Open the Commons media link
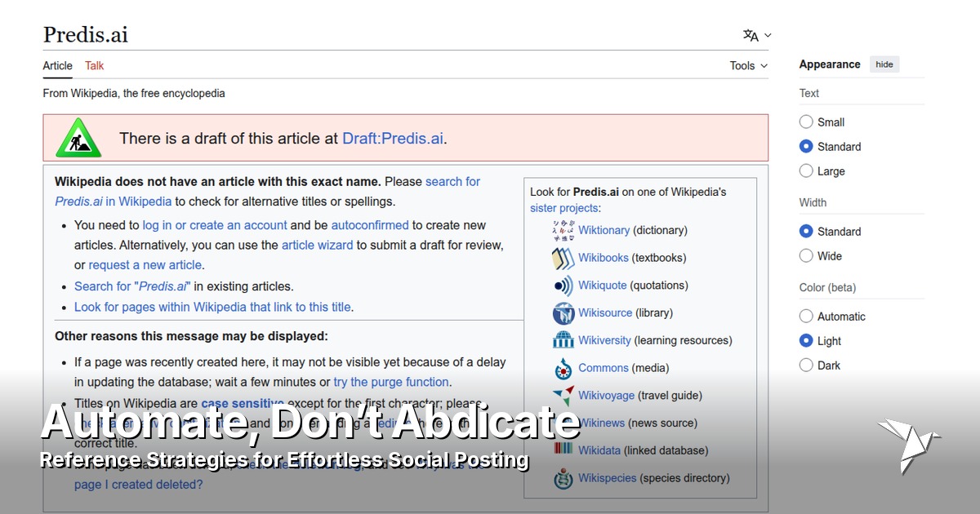Image resolution: width=980 pixels, height=514 pixels. point(604,368)
